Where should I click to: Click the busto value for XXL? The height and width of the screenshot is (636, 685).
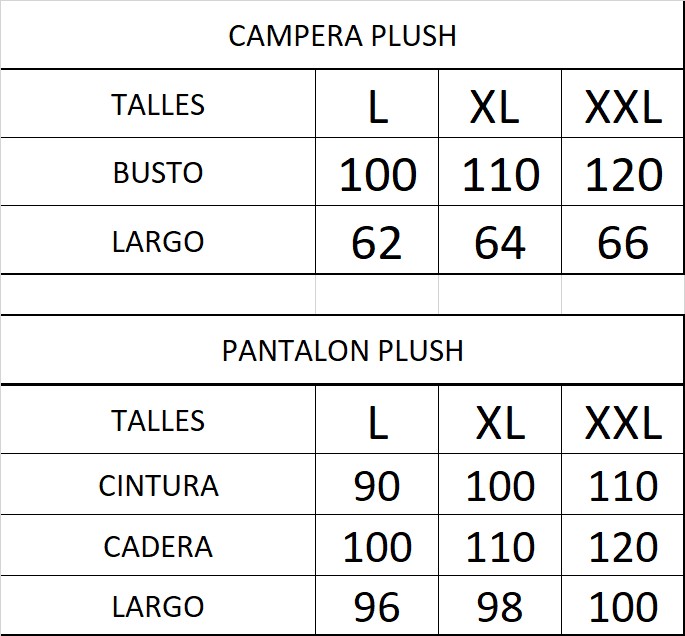623,176
